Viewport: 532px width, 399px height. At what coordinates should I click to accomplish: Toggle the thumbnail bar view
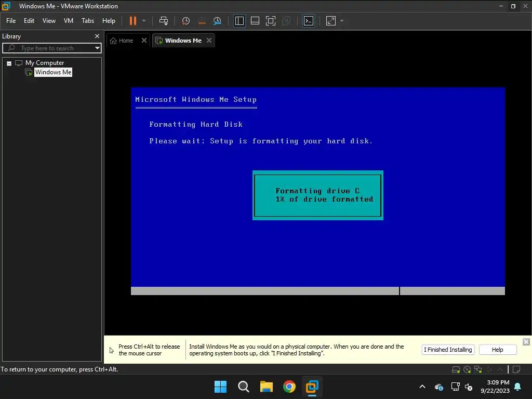click(x=255, y=21)
